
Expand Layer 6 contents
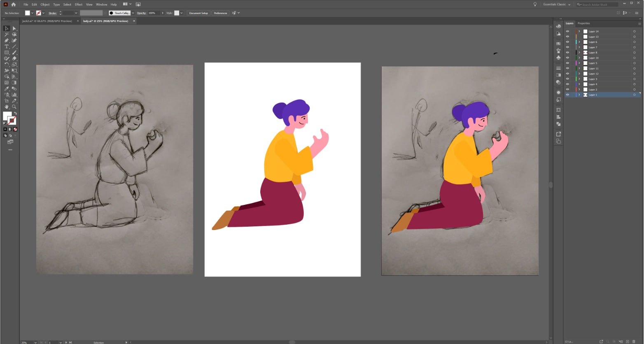pyautogui.click(x=579, y=42)
